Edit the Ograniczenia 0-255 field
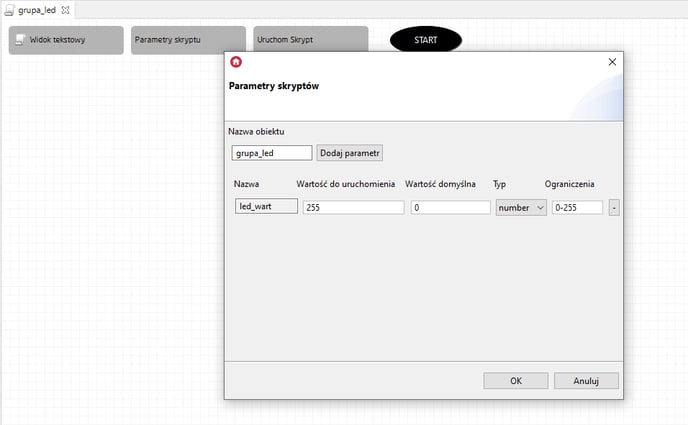This screenshot has width=688, height=425. tap(576, 208)
